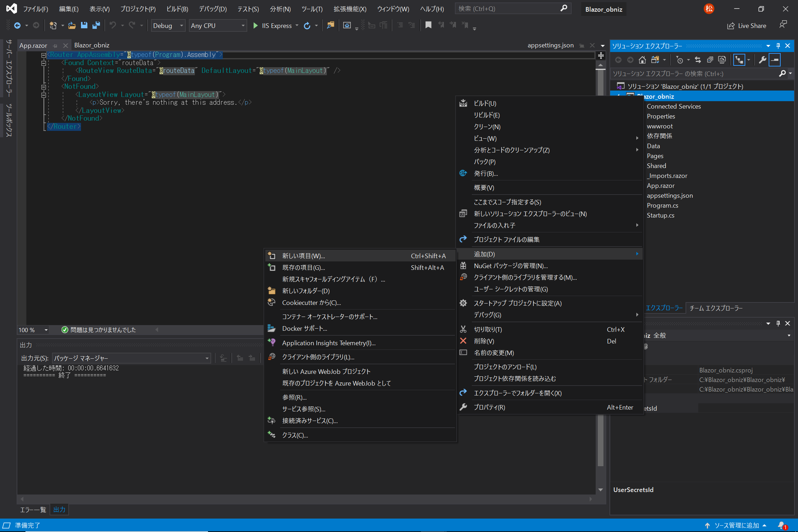Select 新しい項目(W)... from the Add submenu
This screenshot has height=532, width=798.
click(303, 256)
